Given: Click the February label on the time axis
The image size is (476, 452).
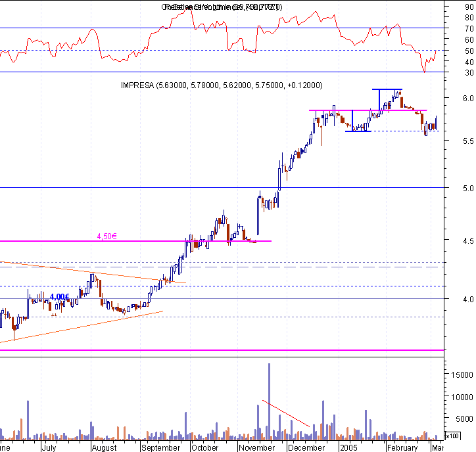Looking at the screenshot, I should [x=402, y=448].
